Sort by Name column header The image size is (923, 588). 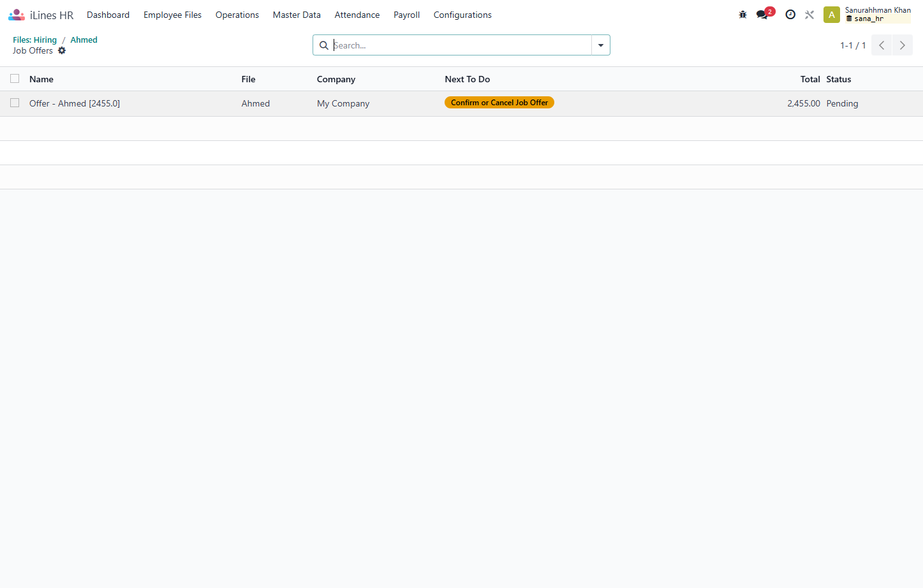pyautogui.click(x=41, y=79)
